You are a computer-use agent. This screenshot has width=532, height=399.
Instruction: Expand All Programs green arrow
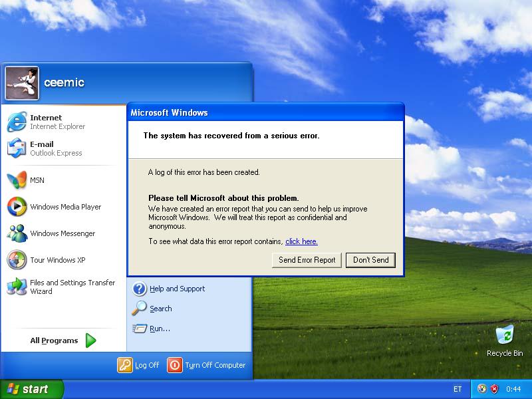(90, 340)
